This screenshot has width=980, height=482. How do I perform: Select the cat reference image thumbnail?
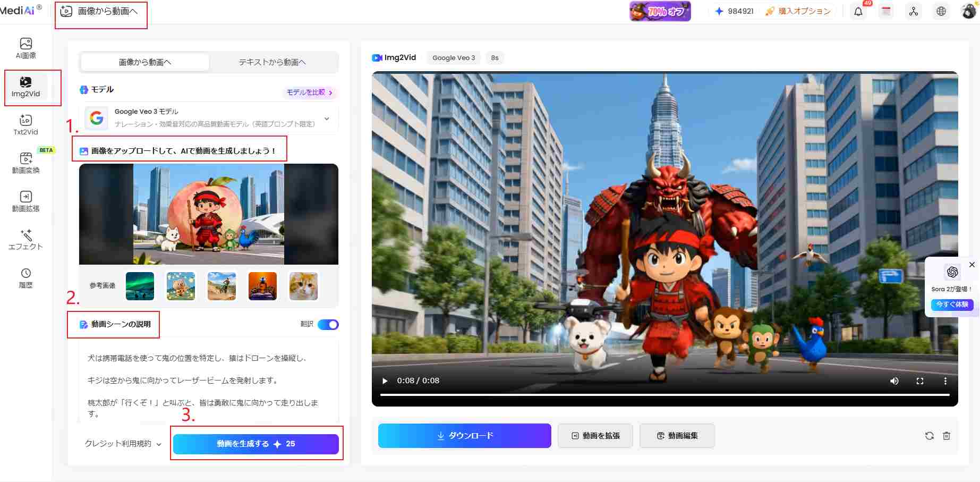point(303,286)
